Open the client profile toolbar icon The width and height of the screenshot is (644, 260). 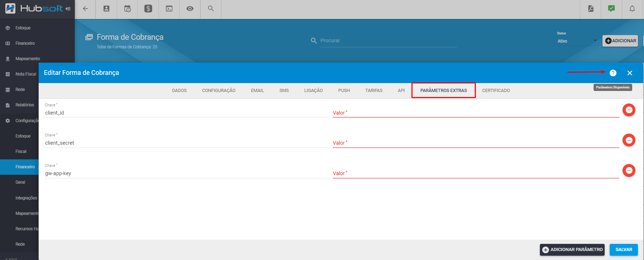click(x=106, y=9)
